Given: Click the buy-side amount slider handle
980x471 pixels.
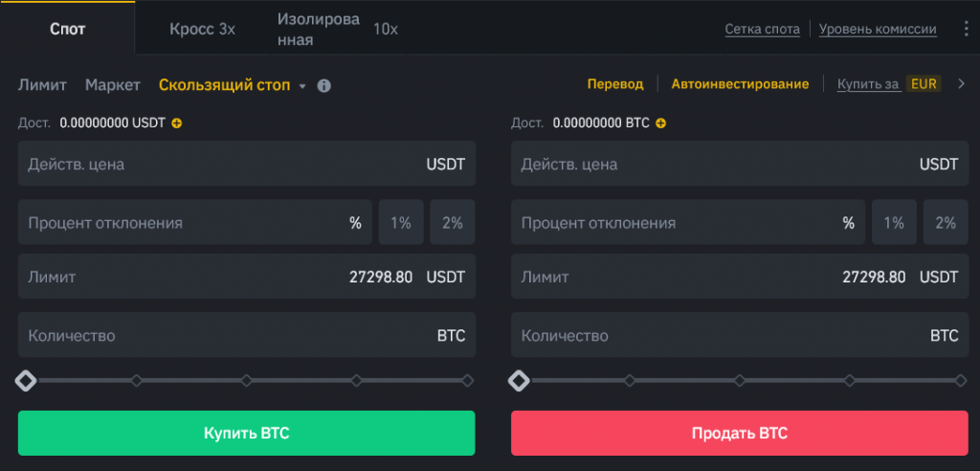Looking at the screenshot, I should point(26,381).
